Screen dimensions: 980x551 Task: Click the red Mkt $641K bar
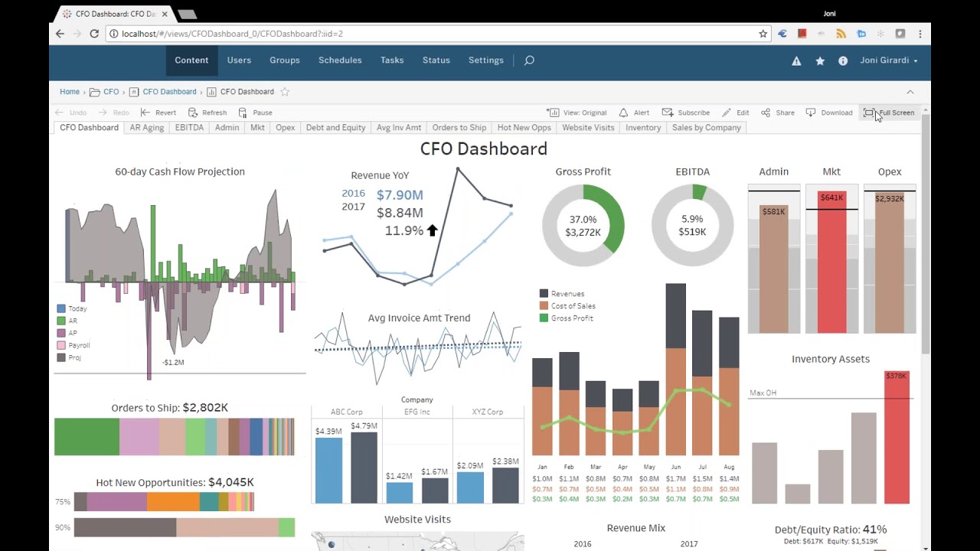click(x=831, y=262)
